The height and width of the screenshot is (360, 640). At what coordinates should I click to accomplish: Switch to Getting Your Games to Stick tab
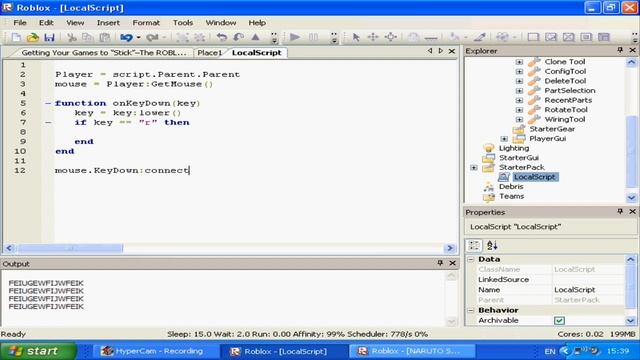point(104,53)
